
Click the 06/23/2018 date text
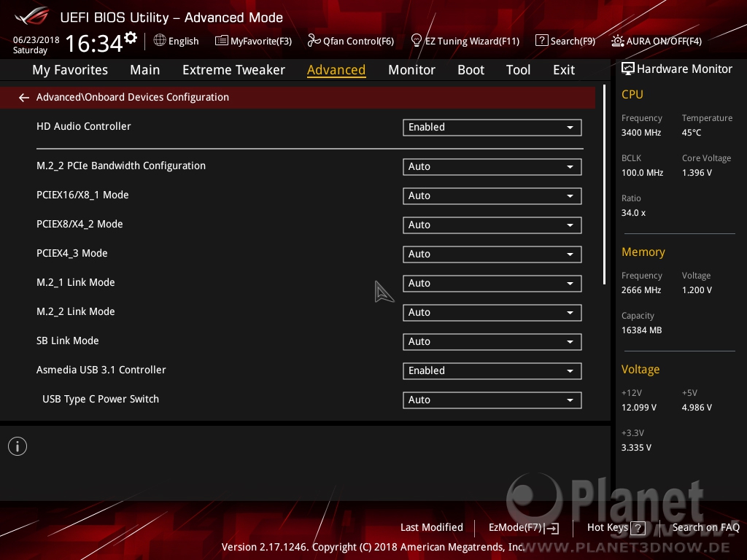tap(36, 40)
